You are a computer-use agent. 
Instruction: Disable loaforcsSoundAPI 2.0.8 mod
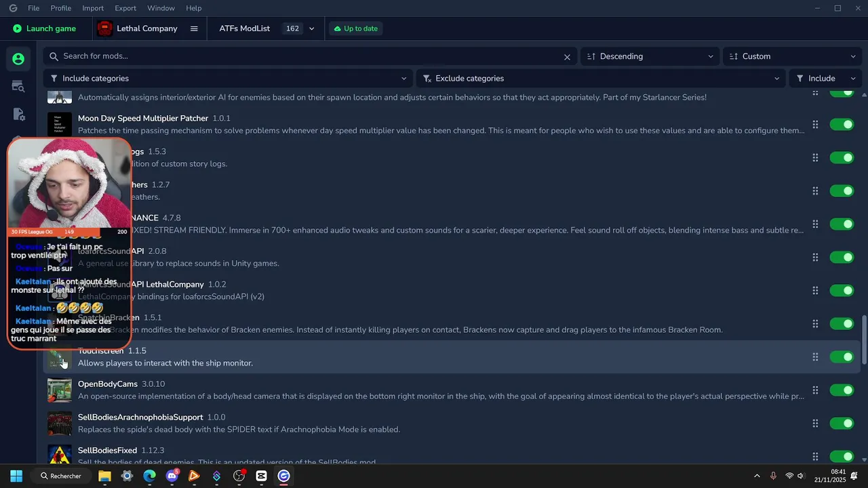(842, 258)
